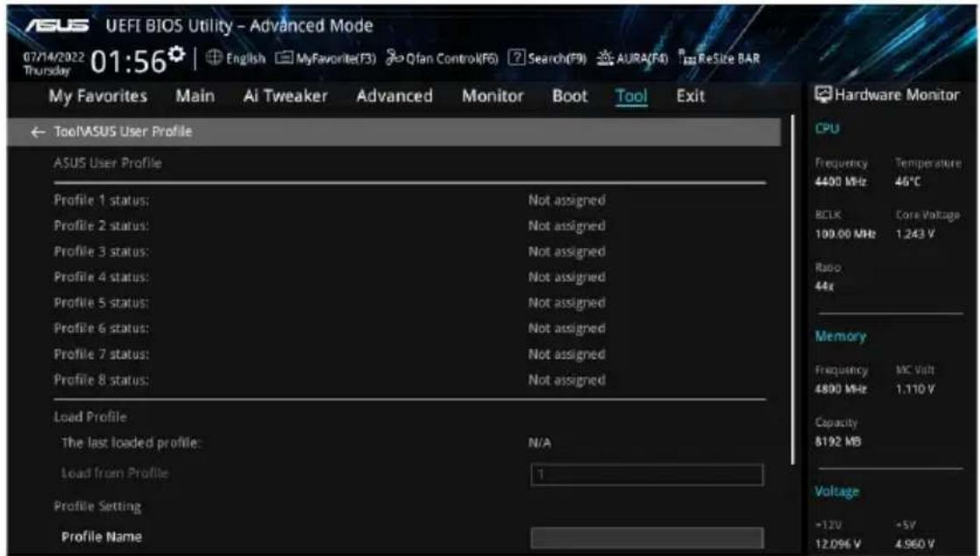Select the Profile 5 status row
Image resolution: width=980 pixels, height=556 pixels.
click(x=409, y=303)
